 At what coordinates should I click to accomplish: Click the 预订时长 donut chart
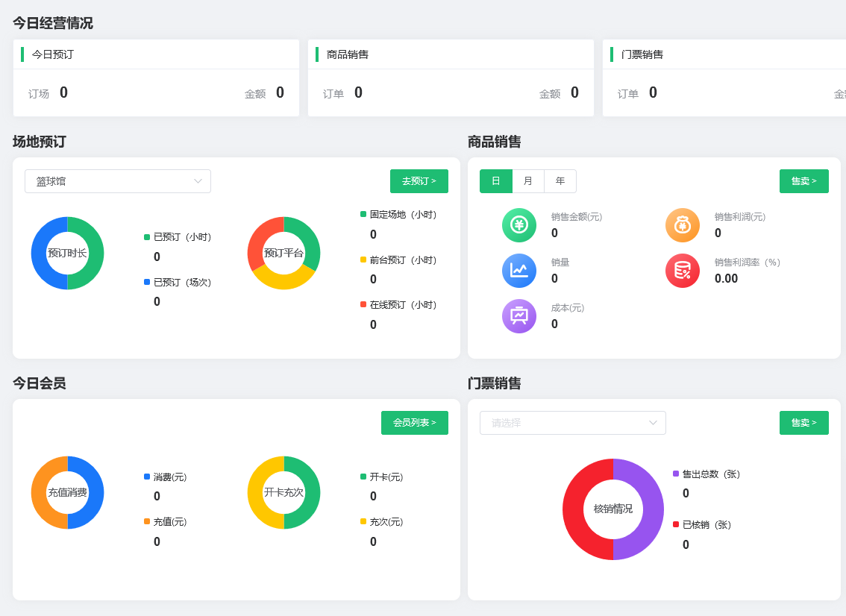[67, 253]
